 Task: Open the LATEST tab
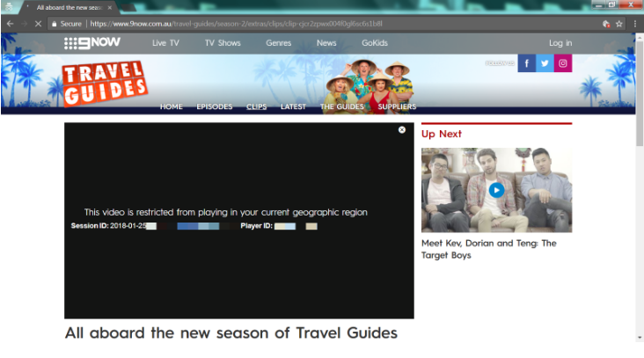(x=293, y=106)
